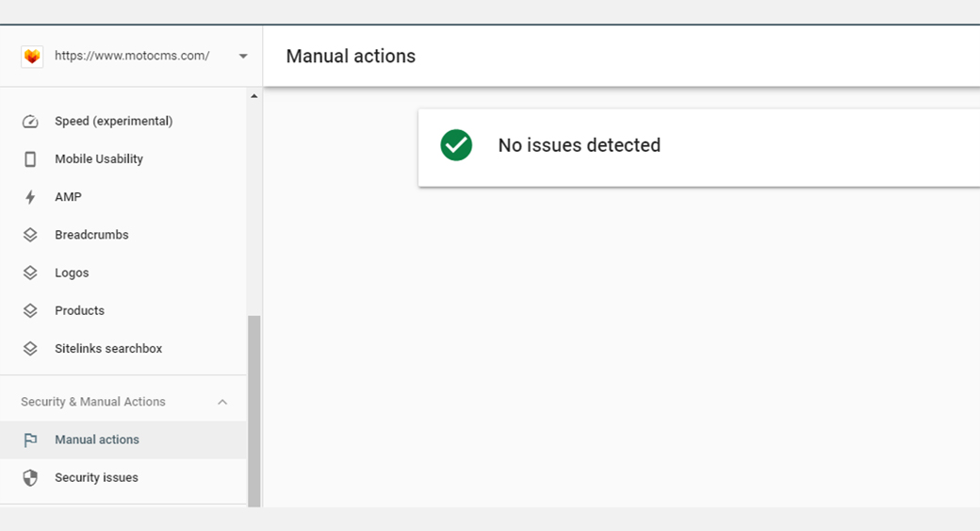The height and width of the screenshot is (531, 980).
Task: Click the Sitelinks searchbox layers icon
Action: tap(30, 348)
